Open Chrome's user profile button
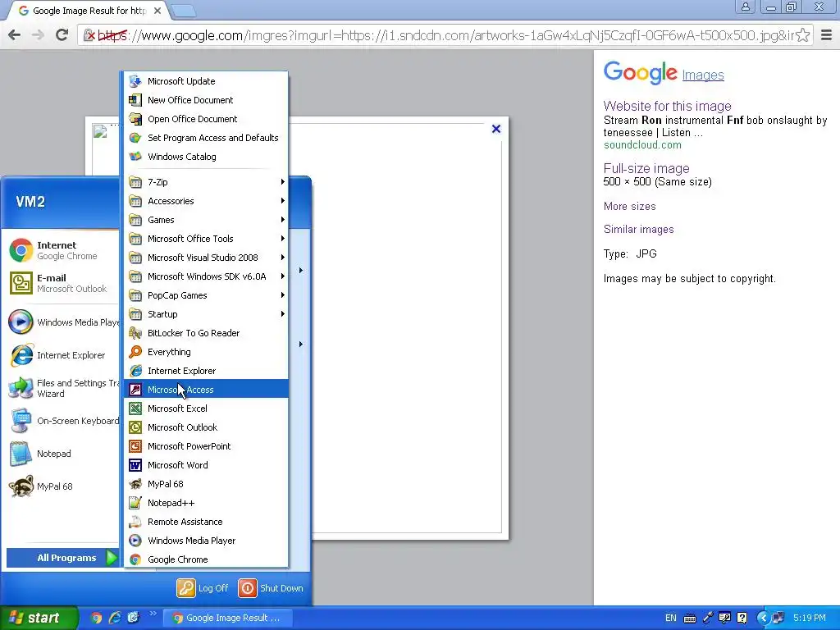This screenshot has height=630, width=840. (745, 7)
